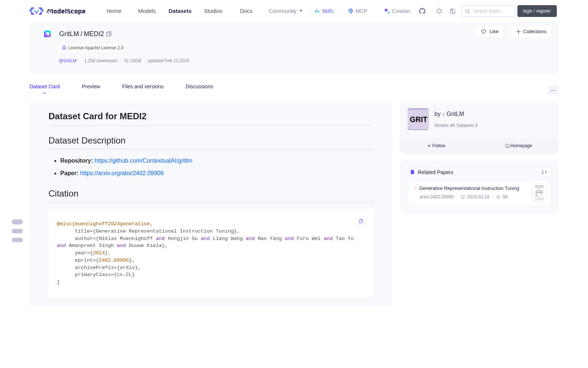This screenshot has height=368, width=588.
Task: Open the ModelScope logo home link
Action: pos(58,11)
